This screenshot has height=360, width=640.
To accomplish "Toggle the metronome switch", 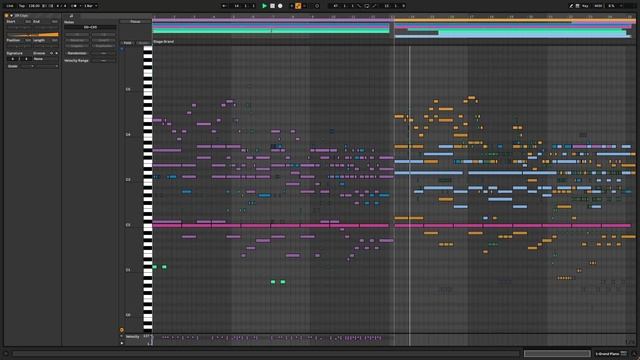I will pos(74,6).
